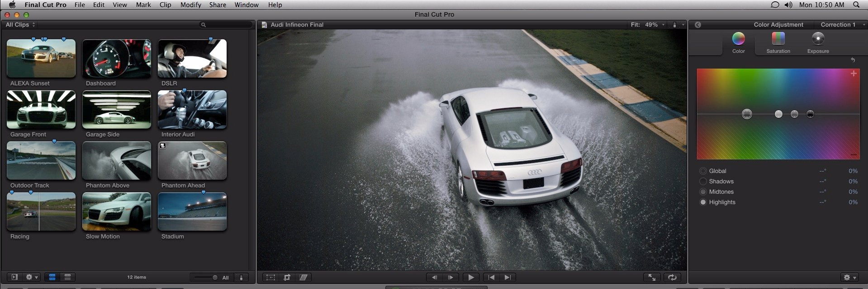Viewport: 868px width, 289px height.
Task: Select the Phantom Ahead clip thumbnail
Action: click(x=192, y=160)
